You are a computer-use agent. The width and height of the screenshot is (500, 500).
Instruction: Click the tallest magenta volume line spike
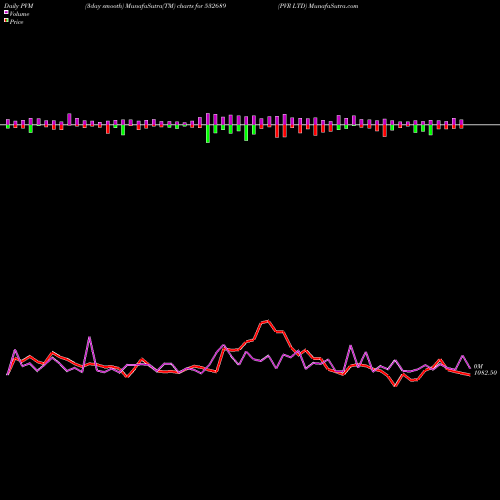(x=89, y=338)
